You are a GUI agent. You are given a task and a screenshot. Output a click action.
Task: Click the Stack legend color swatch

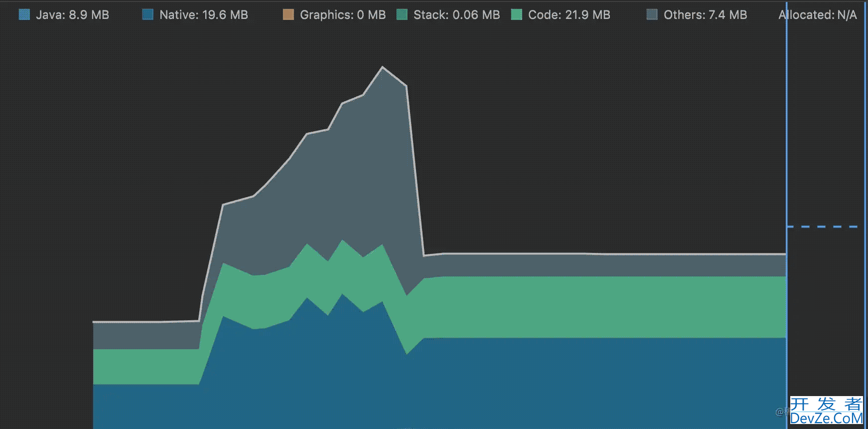pyautogui.click(x=402, y=15)
